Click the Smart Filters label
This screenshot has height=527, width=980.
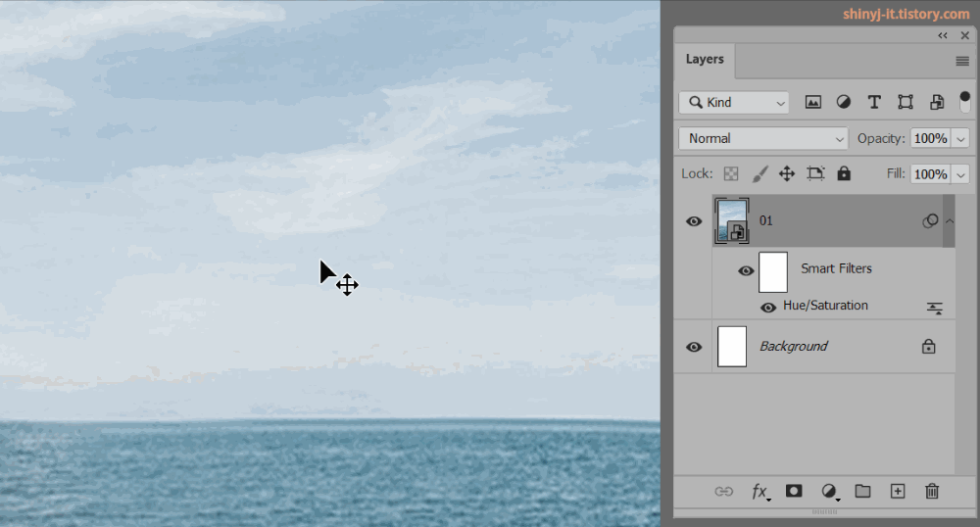pyautogui.click(x=836, y=268)
